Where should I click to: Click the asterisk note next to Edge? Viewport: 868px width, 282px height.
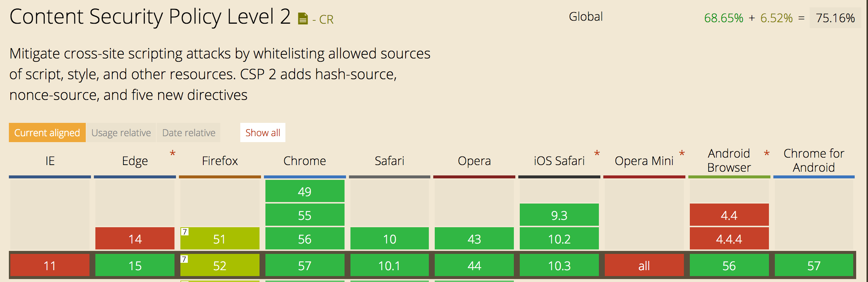(x=172, y=154)
